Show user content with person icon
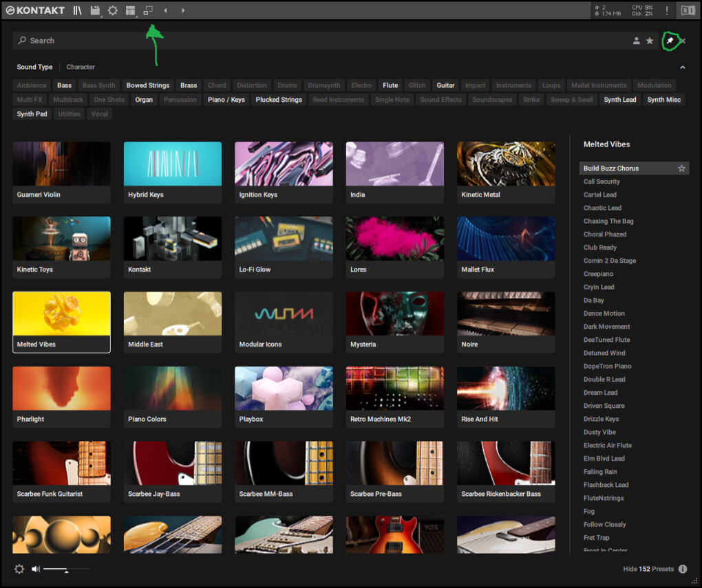 (637, 41)
